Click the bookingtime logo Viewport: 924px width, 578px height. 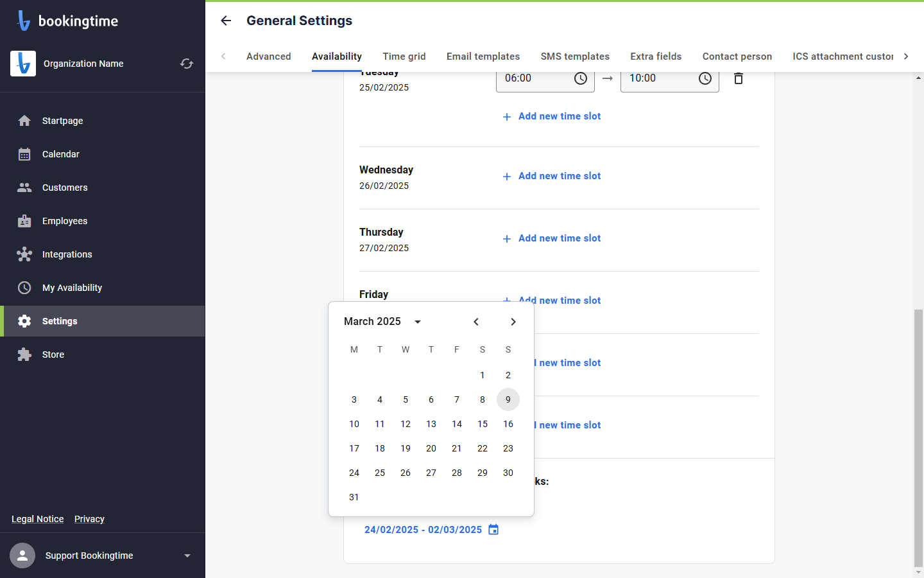67,21
